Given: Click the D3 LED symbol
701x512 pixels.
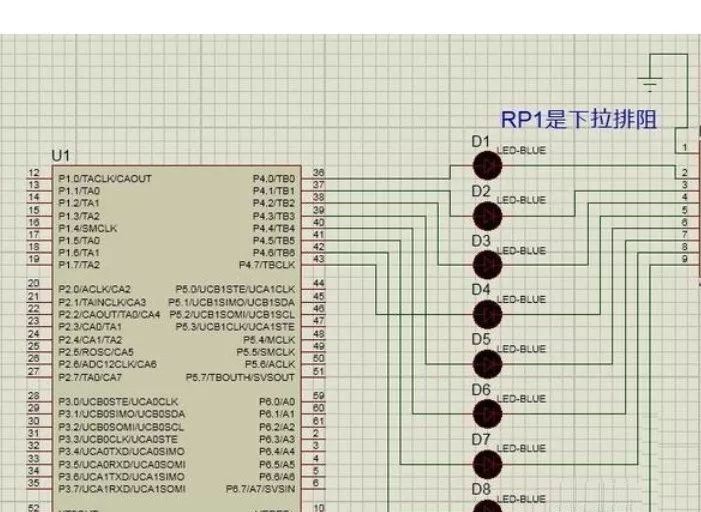Looking at the screenshot, I should (487, 265).
